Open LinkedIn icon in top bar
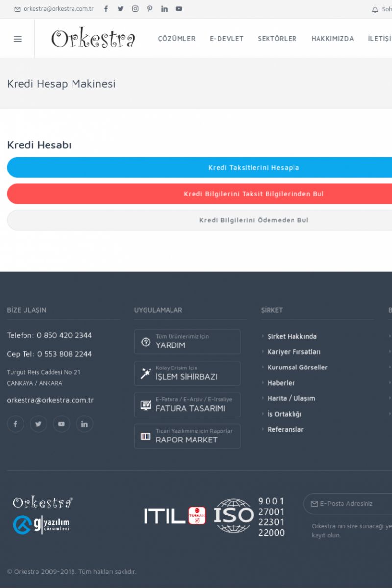The image size is (392, 588). click(x=164, y=9)
